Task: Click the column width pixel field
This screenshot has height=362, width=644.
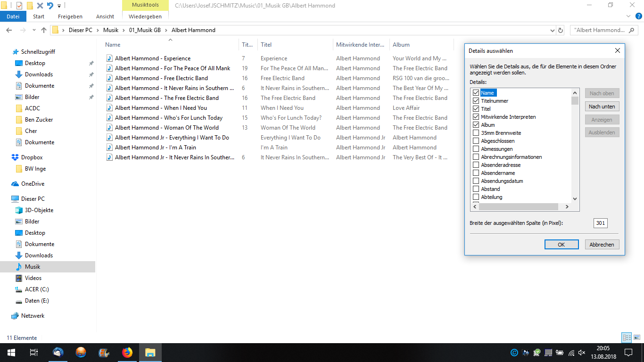Action: 601,223
